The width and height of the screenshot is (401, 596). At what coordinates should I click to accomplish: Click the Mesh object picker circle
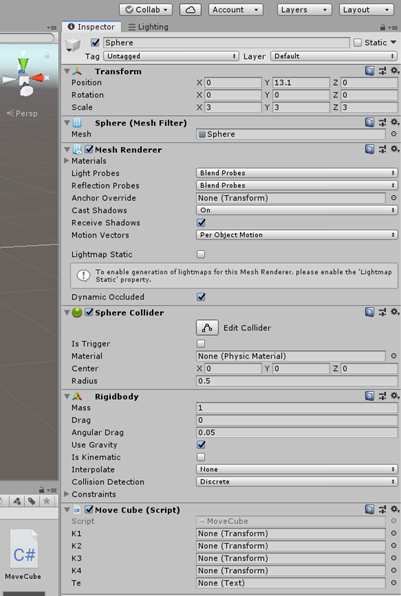tap(393, 134)
